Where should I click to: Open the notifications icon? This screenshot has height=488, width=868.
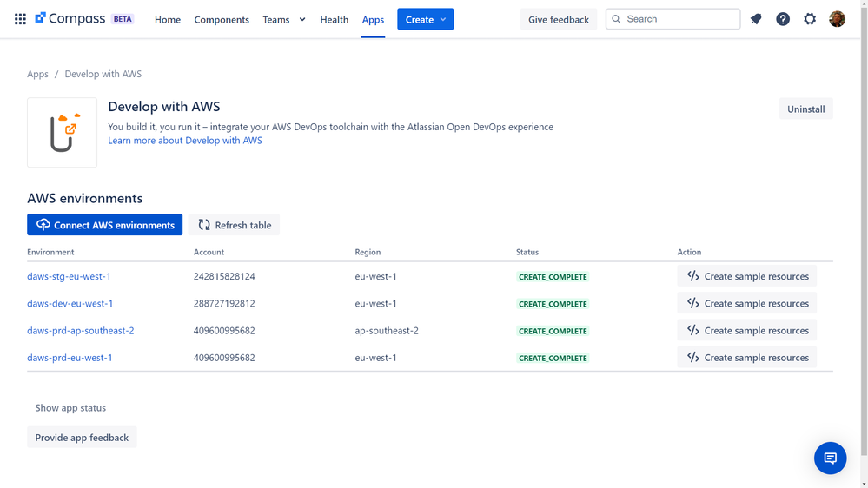(x=756, y=19)
